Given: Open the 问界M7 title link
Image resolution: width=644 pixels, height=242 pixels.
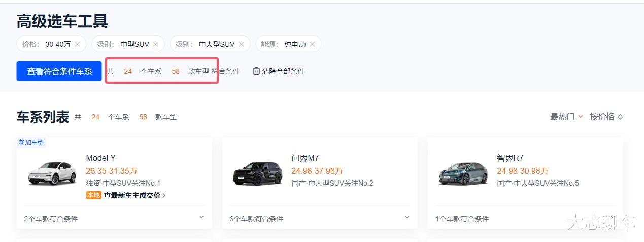Looking at the screenshot, I should pos(306,158).
